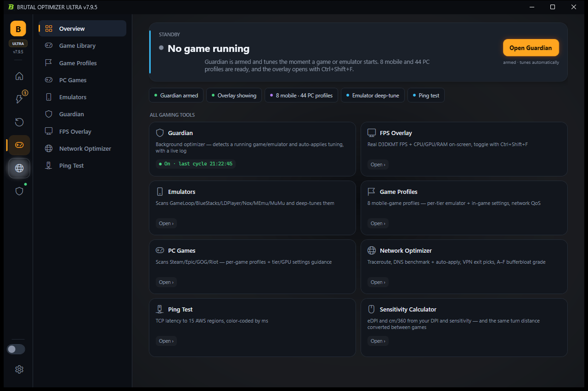Click Open on FPS Overlay card

(378, 164)
